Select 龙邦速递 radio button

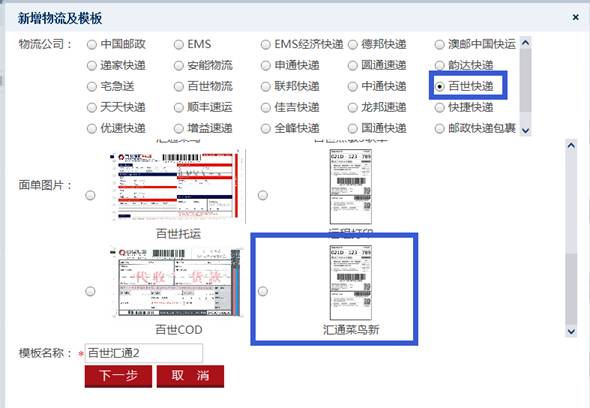(x=353, y=108)
